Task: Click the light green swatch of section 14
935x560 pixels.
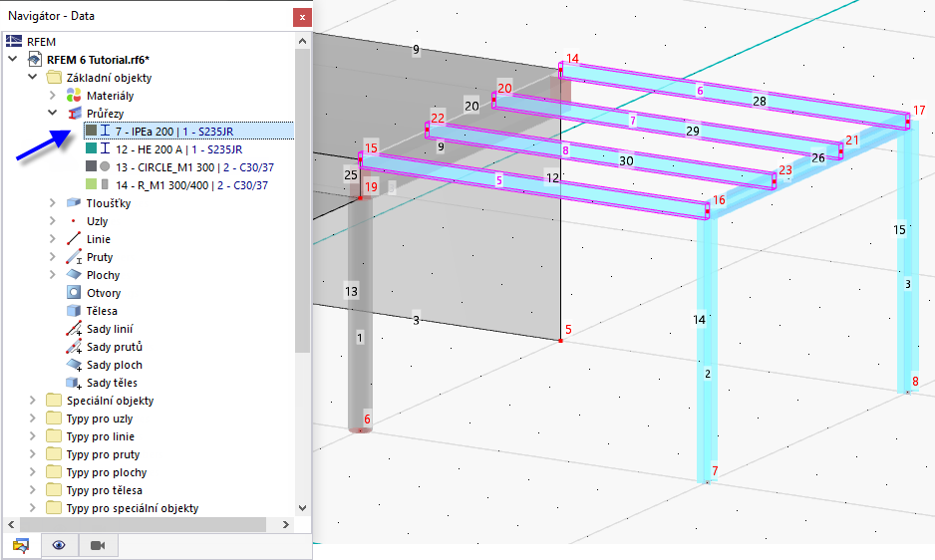Action: click(x=92, y=183)
